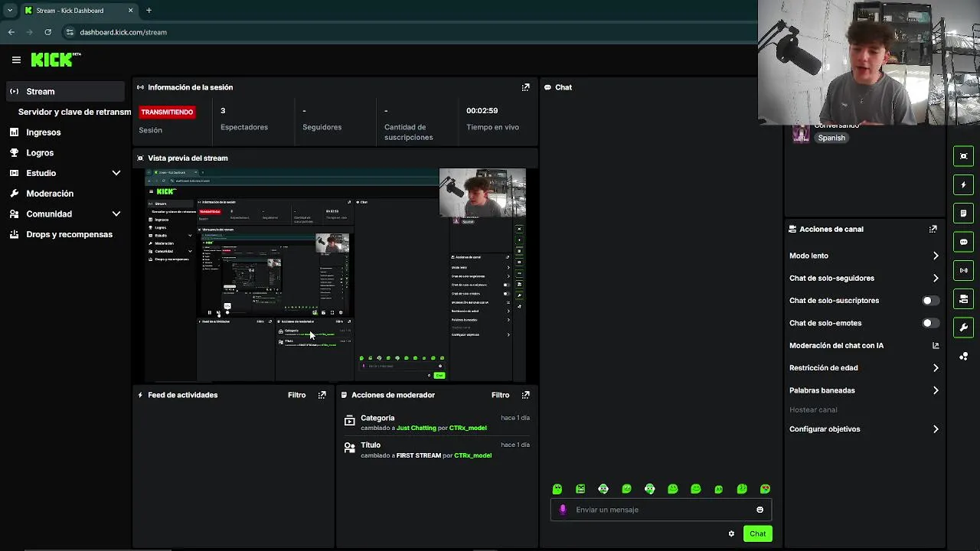Pop out the Feed de actividades panel

click(x=322, y=395)
